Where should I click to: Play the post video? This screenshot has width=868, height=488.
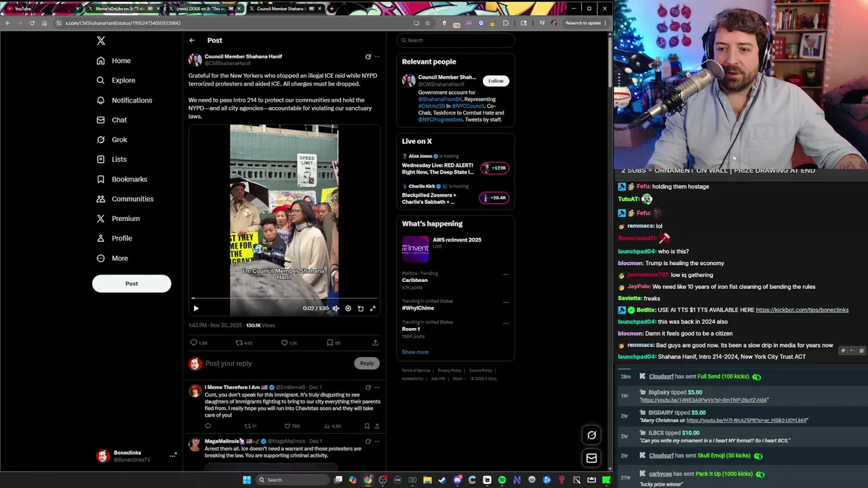point(196,308)
